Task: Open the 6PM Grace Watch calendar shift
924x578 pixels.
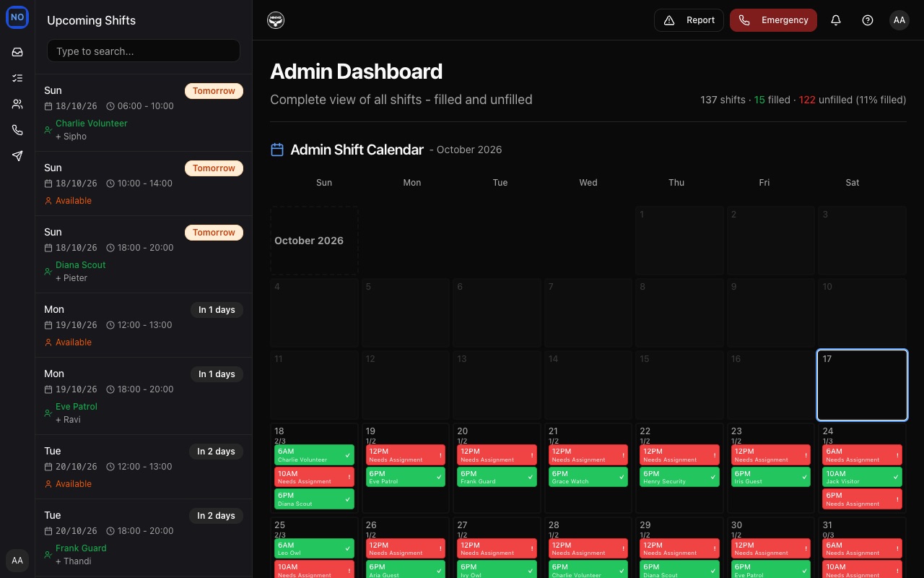Action: pyautogui.click(x=589, y=477)
